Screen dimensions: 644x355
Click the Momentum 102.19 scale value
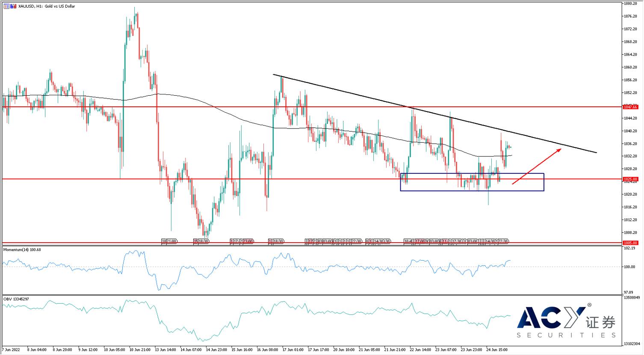tap(630, 248)
